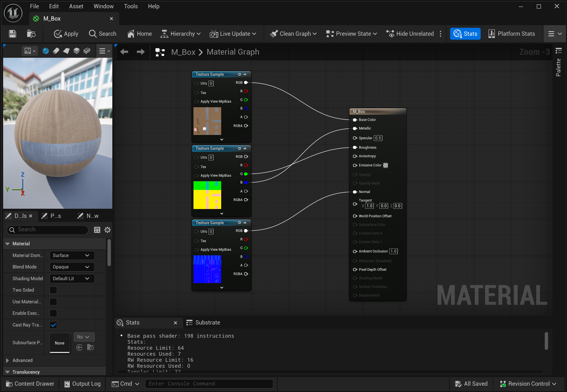Click the Home toolbar button
Viewport: 567px width, 392px height.
point(139,34)
